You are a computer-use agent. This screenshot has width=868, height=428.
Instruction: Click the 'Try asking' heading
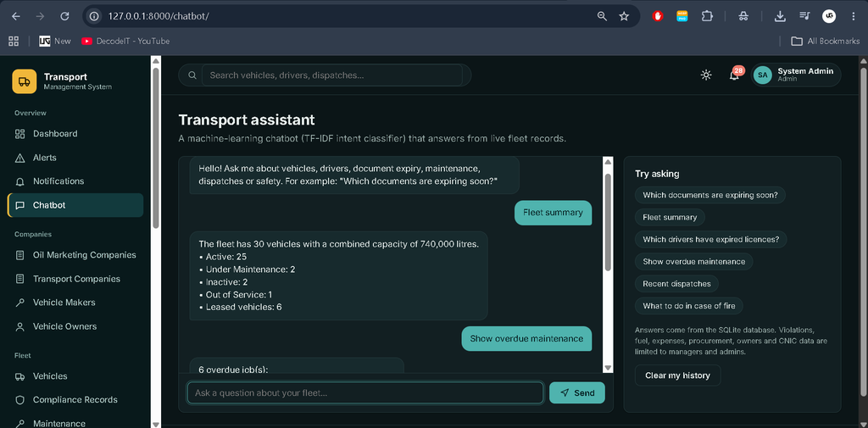(657, 174)
